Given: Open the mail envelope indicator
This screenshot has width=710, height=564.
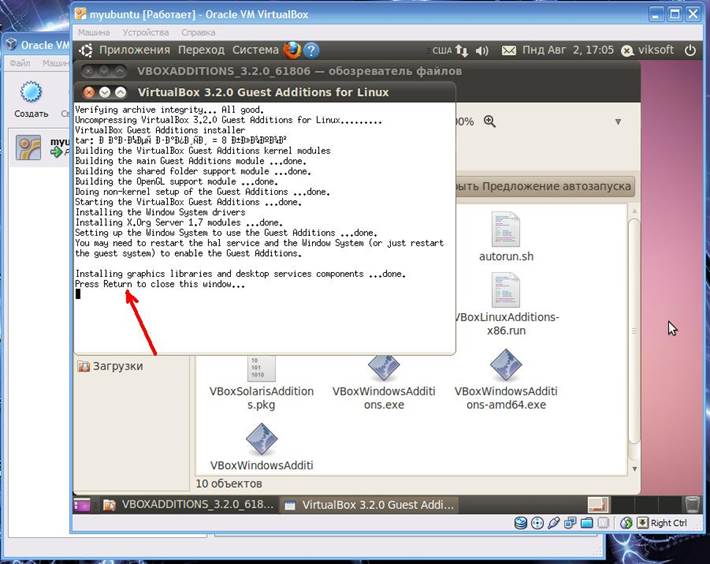Looking at the screenshot, I should [x=509, y=50].
